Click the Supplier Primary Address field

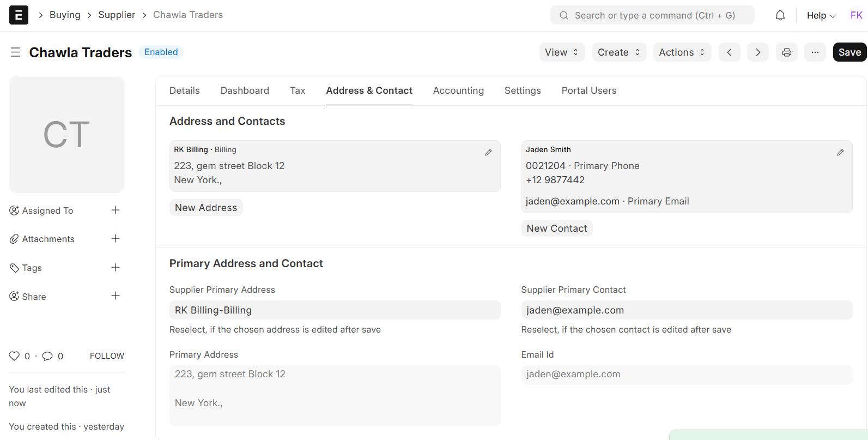point(335,310)
